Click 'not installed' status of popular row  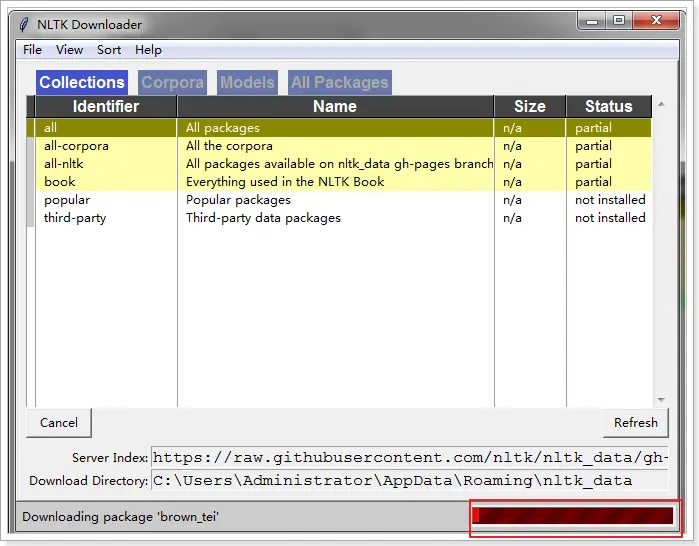(x=610, y=200)
